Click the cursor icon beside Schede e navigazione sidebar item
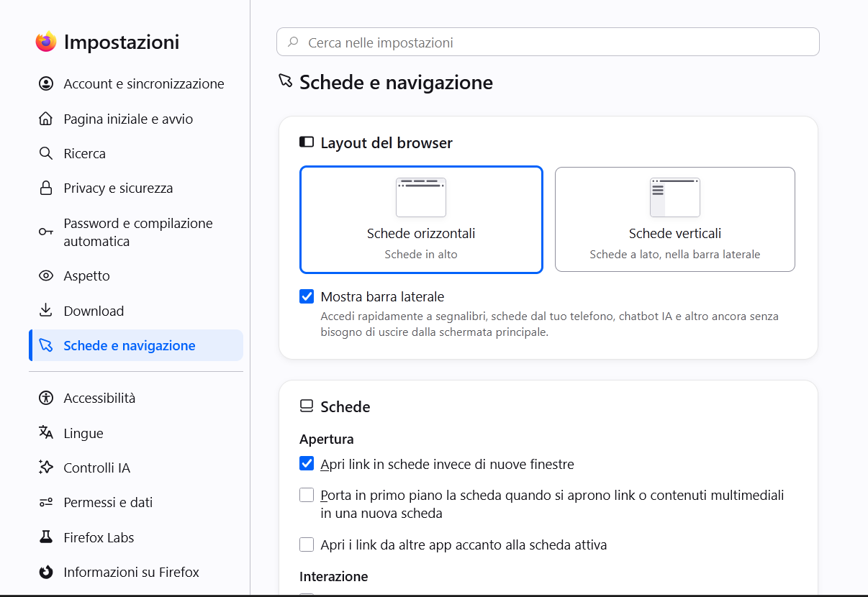The height and width of the screenshot is (597, 868). [x=46, y=346]
